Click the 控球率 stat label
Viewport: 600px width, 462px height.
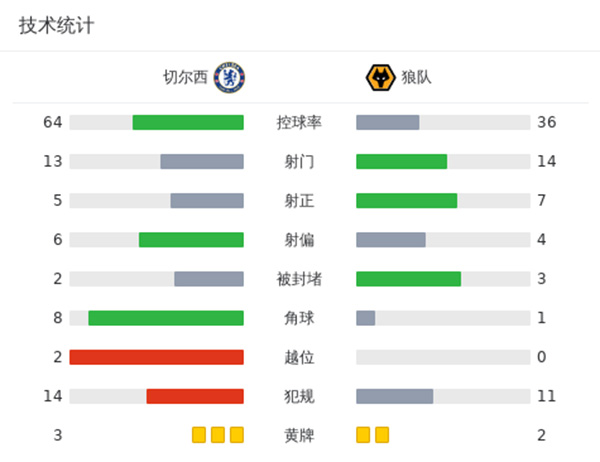299,122
